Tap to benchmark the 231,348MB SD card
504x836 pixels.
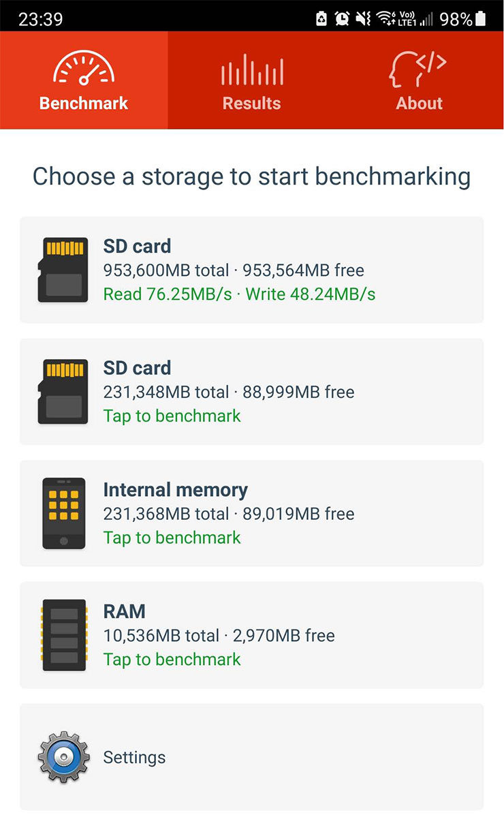click(x=172, y=416)
